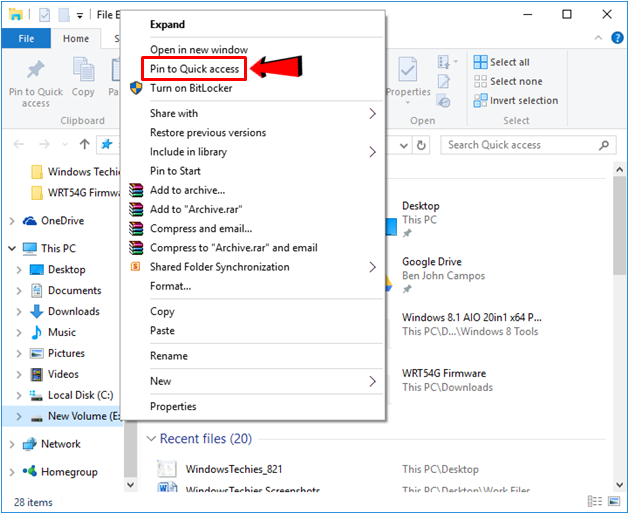Screen dimensions: 629x514
Task: Click the Back navigation arrow
Action: [18, 144]
